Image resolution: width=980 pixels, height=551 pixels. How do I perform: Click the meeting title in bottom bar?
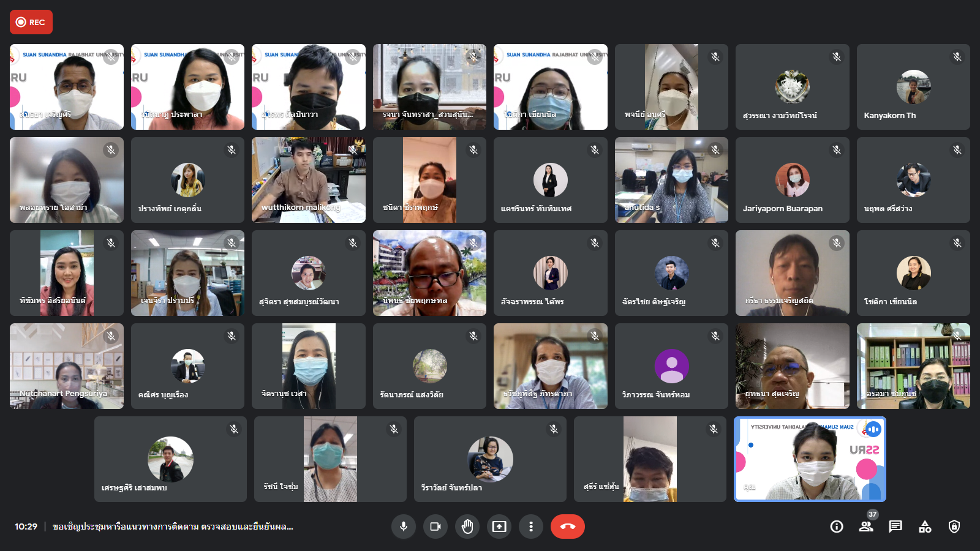click(x=173, y=527)
